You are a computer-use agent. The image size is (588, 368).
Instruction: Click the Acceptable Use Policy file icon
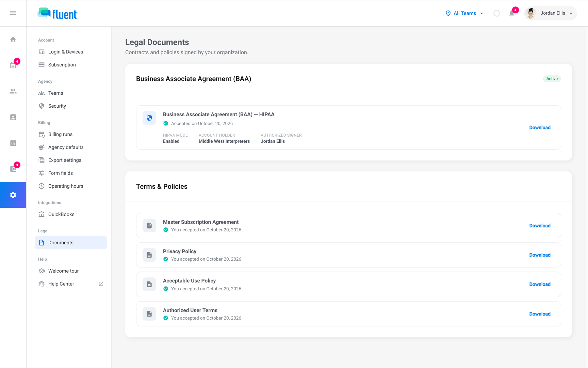point(149,284)
